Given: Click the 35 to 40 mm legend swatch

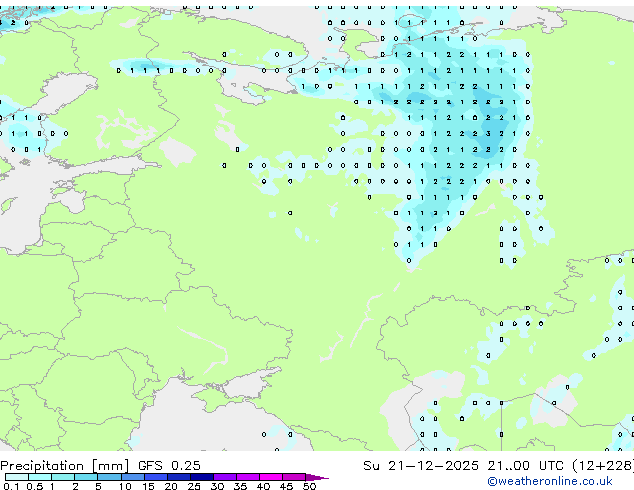Looking at the screenshot, I should point(248,477).
